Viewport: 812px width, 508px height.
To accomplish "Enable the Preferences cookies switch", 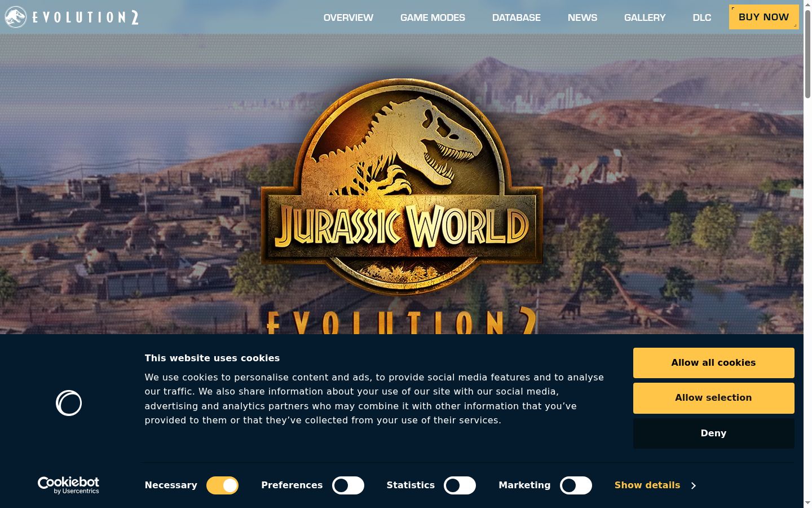I will (x=348, y=485).
